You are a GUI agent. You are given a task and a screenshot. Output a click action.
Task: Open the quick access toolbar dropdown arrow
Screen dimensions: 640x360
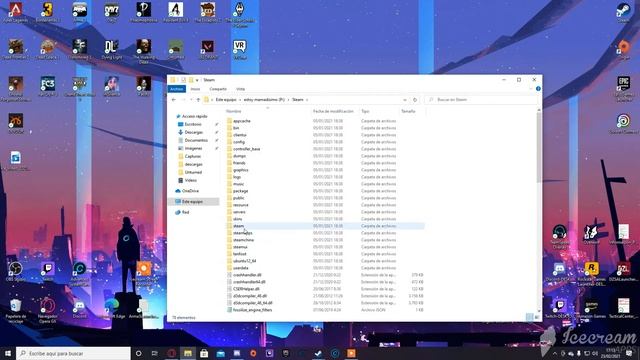pos(197,80)
